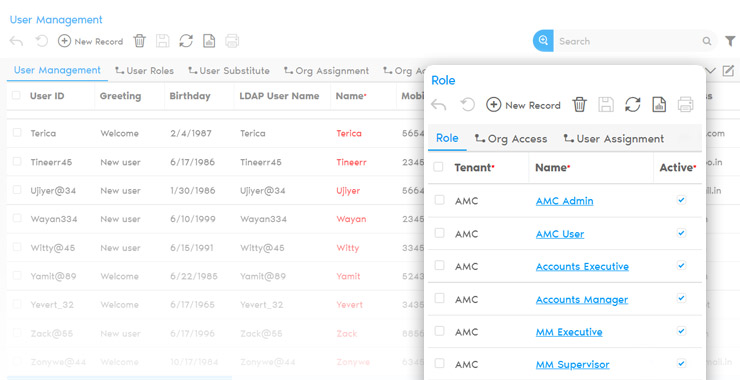Click the print icon in Role panel

pyautogui.click(x=686, y=105)
